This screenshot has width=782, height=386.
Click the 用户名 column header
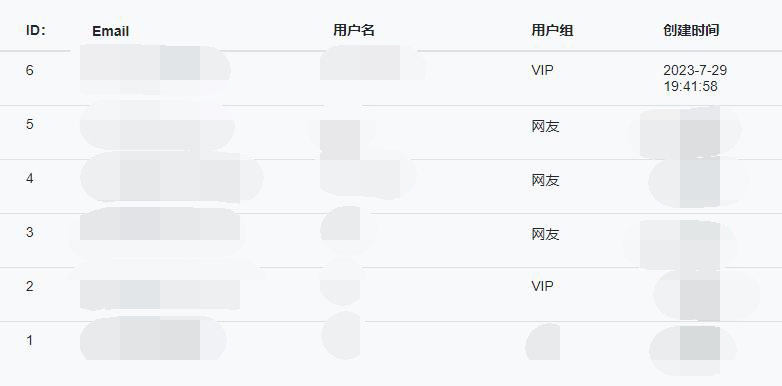354,30
